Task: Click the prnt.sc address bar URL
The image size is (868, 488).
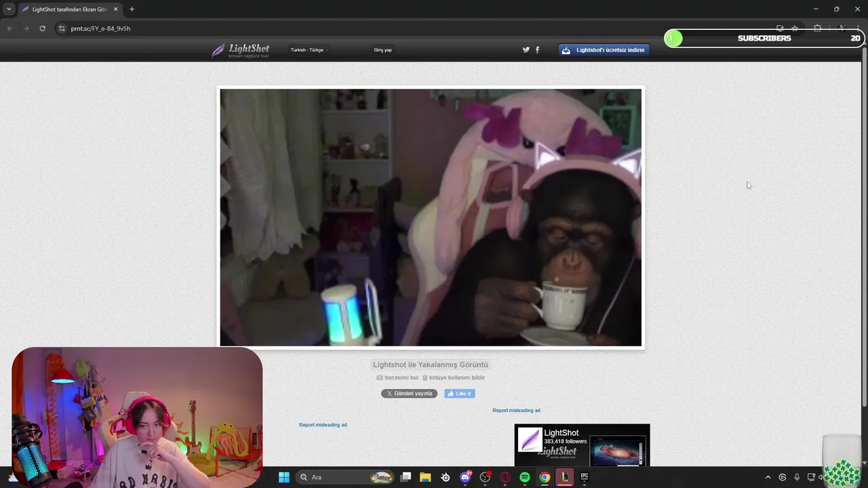Action: [100, 28]
